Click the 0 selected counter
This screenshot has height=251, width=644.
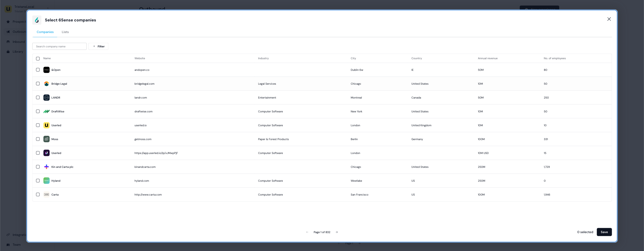pos(585,232)
